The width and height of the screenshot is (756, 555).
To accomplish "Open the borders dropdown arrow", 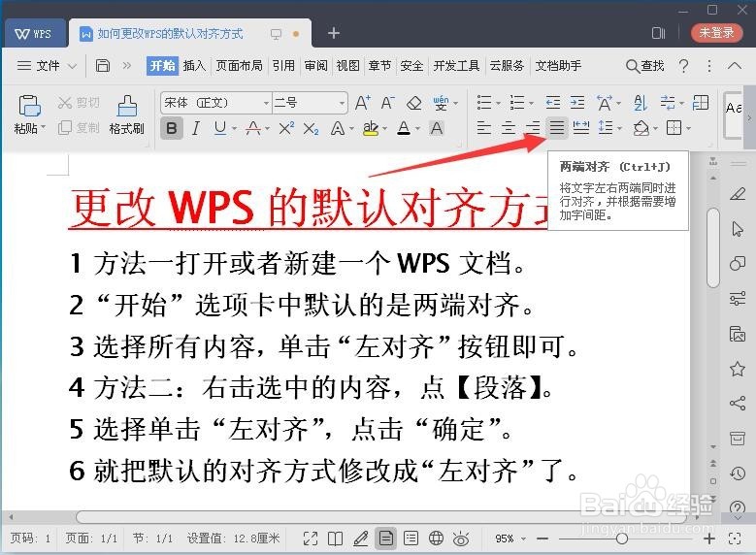I will click(688, 128).
